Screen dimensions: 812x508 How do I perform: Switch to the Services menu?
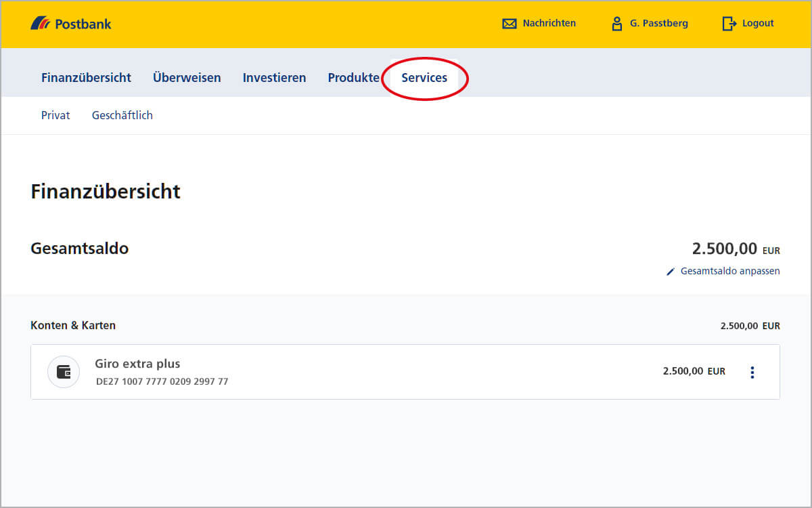(424, 78)
